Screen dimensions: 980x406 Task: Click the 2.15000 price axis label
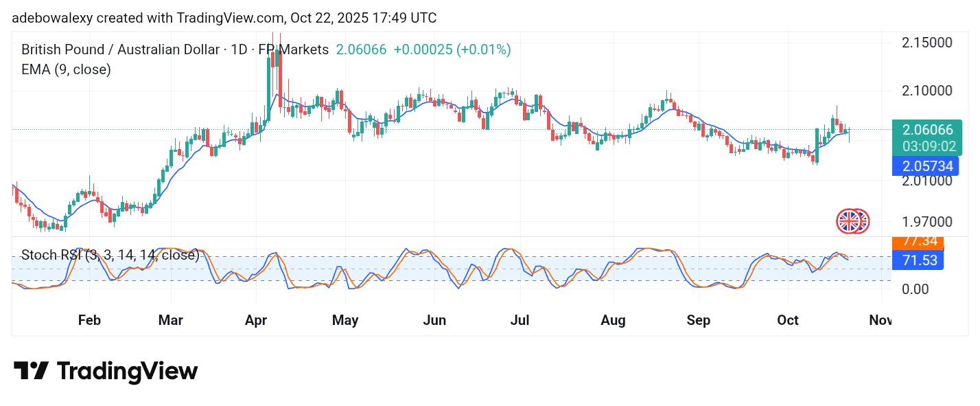(926, 43)
